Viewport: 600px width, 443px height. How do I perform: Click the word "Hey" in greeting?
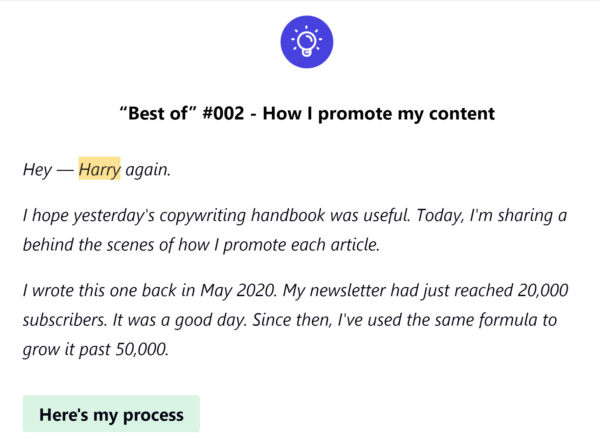[37, 169]
